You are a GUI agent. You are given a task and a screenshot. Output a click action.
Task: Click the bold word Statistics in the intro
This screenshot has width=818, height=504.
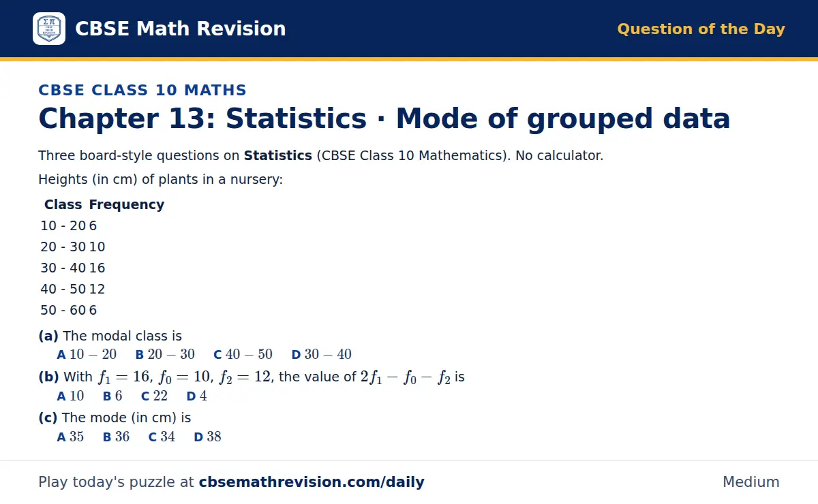tap(278, 155)
